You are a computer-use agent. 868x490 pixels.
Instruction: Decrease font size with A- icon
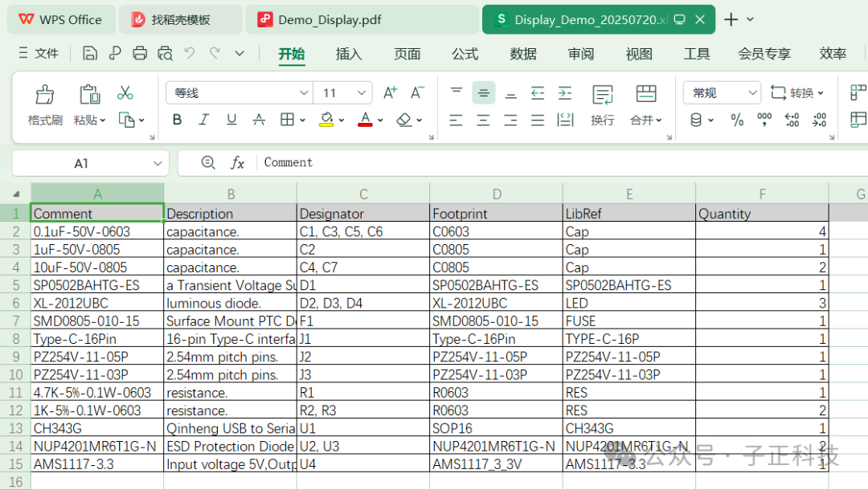tap(417, 92)
